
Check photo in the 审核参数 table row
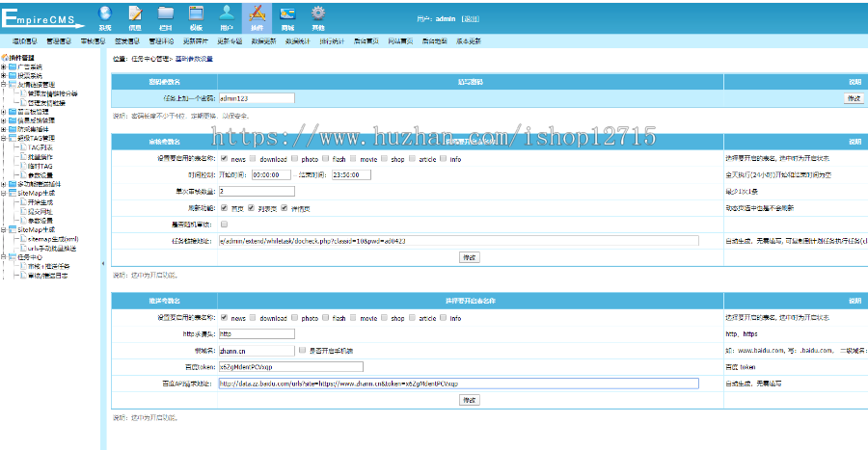click(294, 159)
